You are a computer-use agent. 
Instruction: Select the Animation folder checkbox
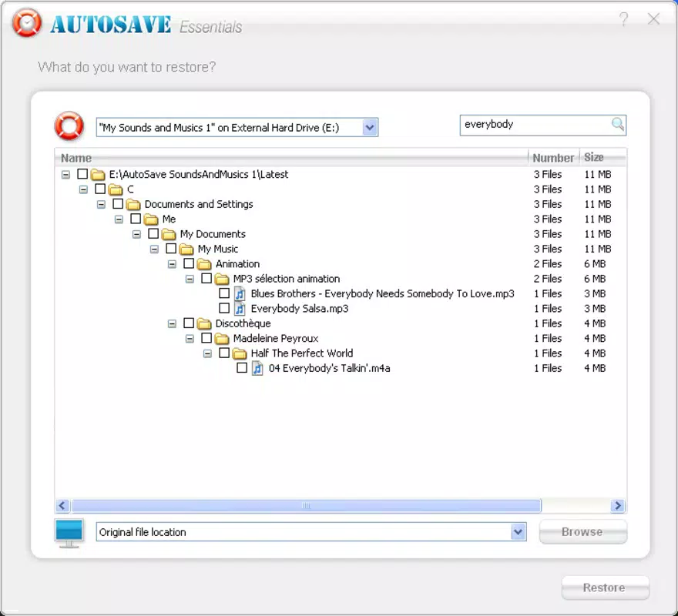(x=189, y=263)
